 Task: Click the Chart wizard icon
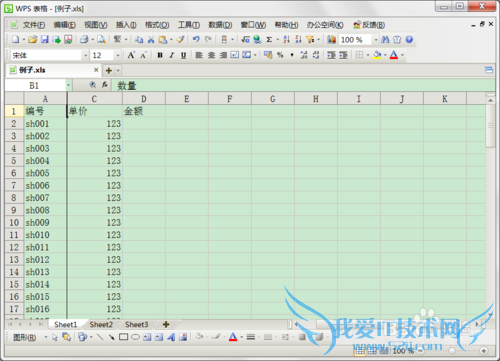[x=331, y=39]
